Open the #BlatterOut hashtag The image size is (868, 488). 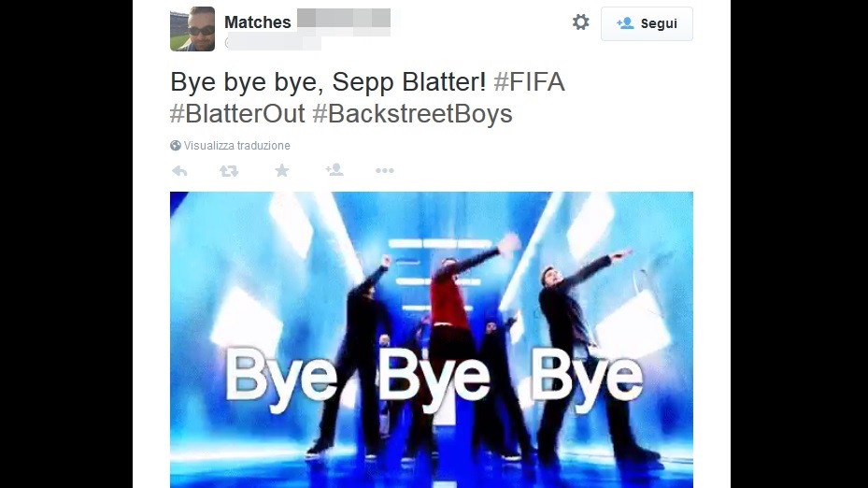237,113
